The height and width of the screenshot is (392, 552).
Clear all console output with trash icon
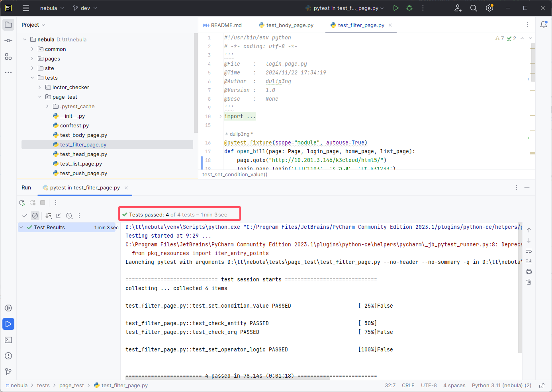(x=529, y=282)
